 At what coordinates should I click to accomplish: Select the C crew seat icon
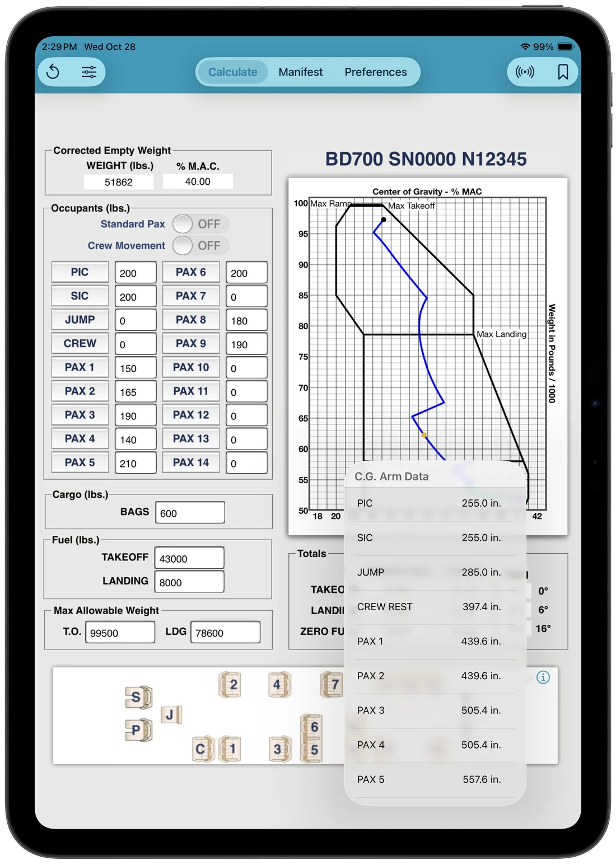pos(203,749)
